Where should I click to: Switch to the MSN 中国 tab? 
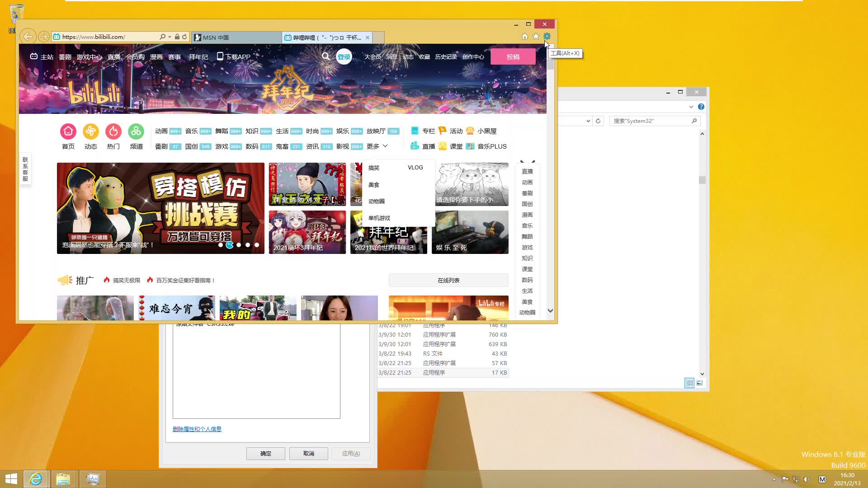[235, 37]
